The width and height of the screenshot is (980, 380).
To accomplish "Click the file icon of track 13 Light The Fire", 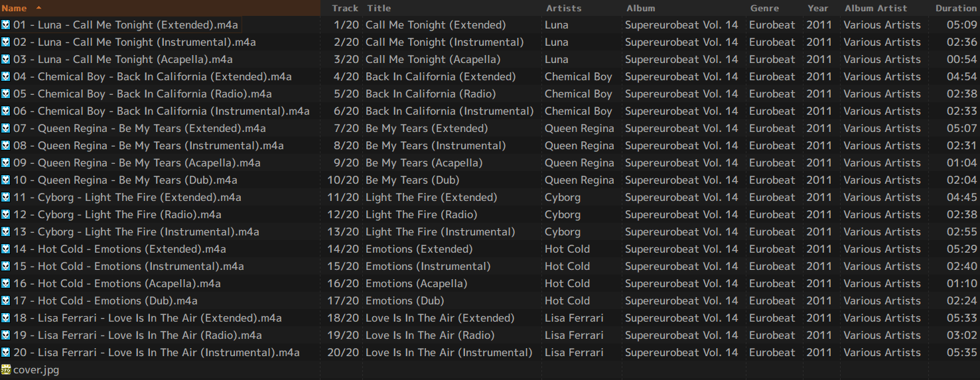I will pyautogui.click(x=6, y=232).
